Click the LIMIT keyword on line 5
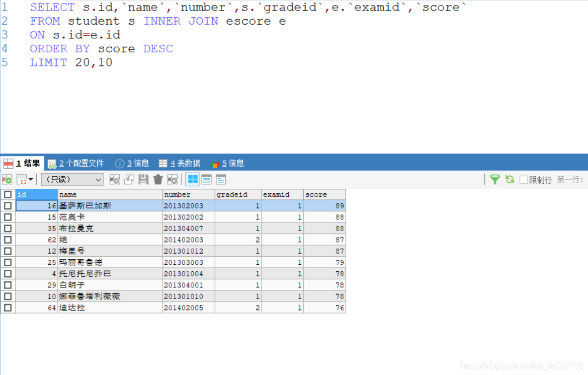588x375 pixels. pyautogui.click(x=49, y=62)
